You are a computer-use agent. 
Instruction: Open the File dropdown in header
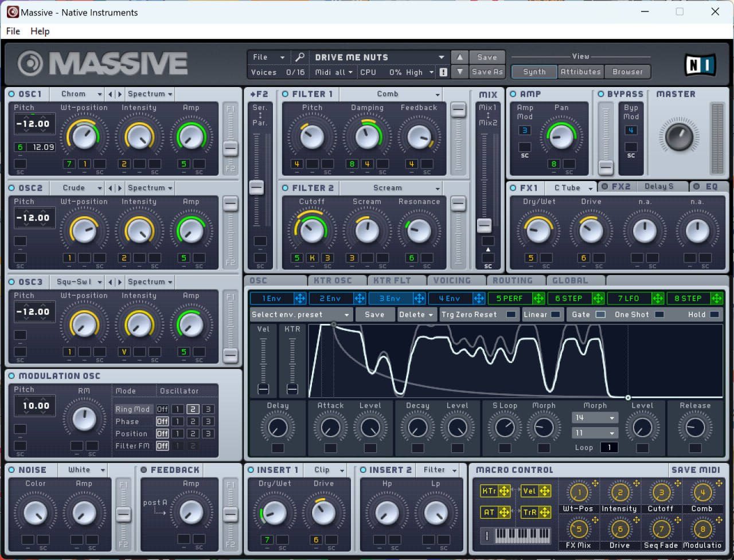tap(269, 57)
